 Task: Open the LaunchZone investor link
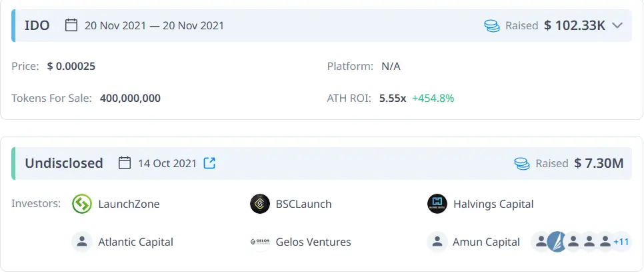click(129, 204)
